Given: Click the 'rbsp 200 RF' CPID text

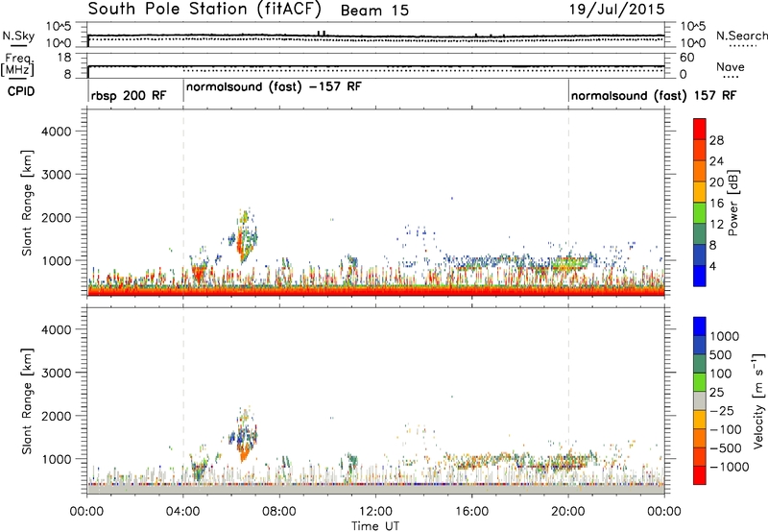Looking at the screenshot, I should 129,95.
